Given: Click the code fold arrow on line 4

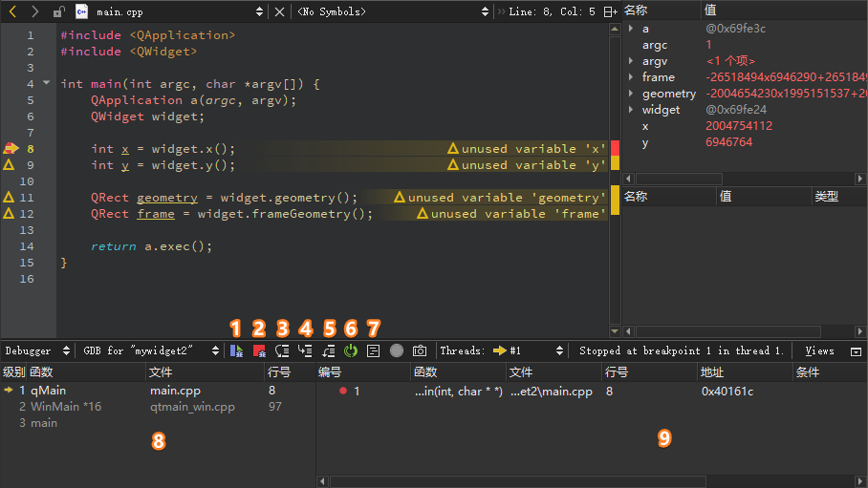Looking at the screenshot, I should coord(46,84).
